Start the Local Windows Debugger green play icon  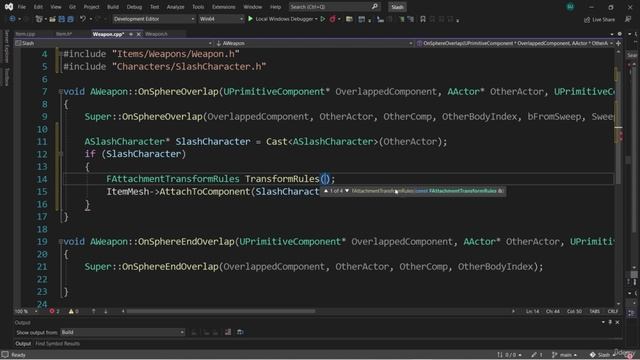[250, 19]
